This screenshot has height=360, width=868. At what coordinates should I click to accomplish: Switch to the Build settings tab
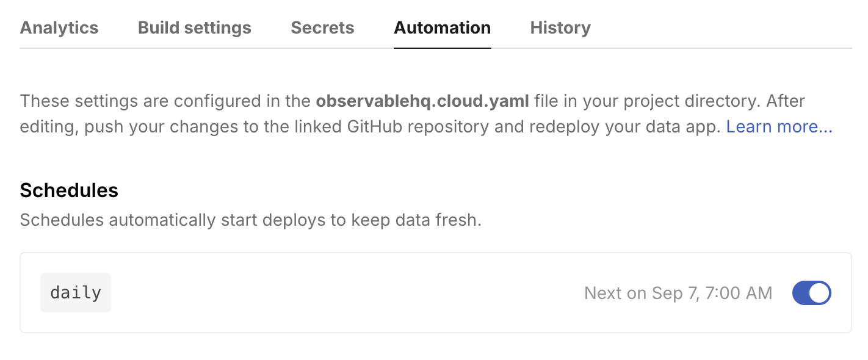(x=194, y=28)
